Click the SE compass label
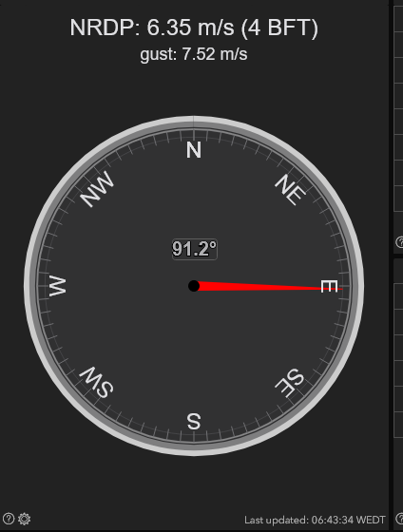This screenshot has width=403, height=532. [290, 383]
